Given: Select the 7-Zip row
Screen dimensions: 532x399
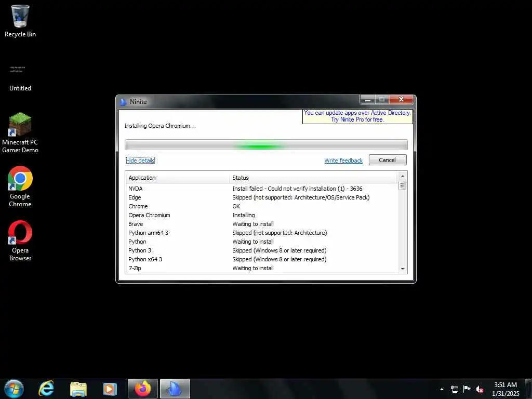Looking at the screenshot, I should pyautogui.click(x=262, y=268).
